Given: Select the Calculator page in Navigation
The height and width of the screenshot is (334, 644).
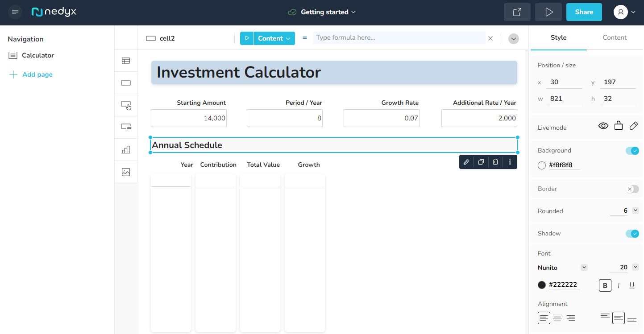Looking at the screenshot, I should pyautogui.click(x=37, y=55).
